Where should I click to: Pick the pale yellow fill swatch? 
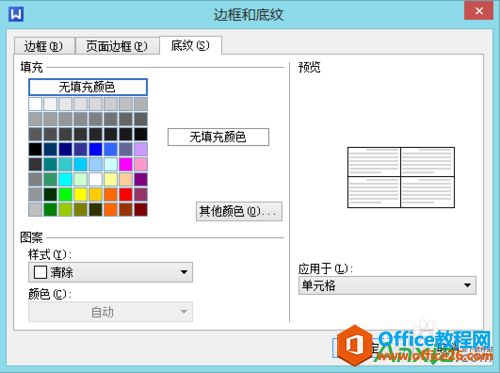tap(111, 179)
